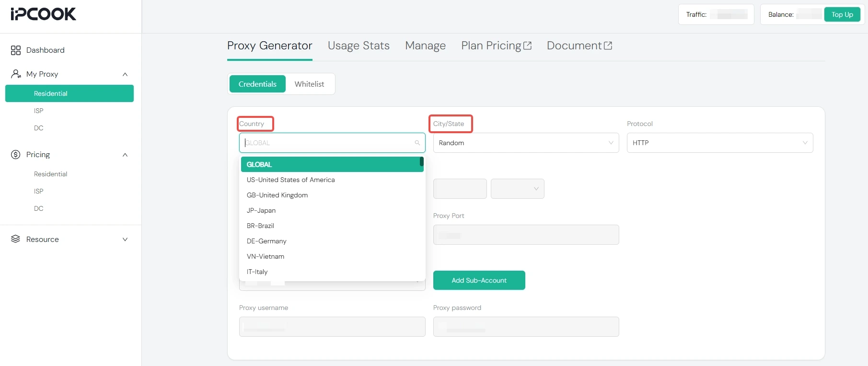The image size is (868, 366).
Task: Choose BR-Brazil option
Action: click(x=332, y=226)
